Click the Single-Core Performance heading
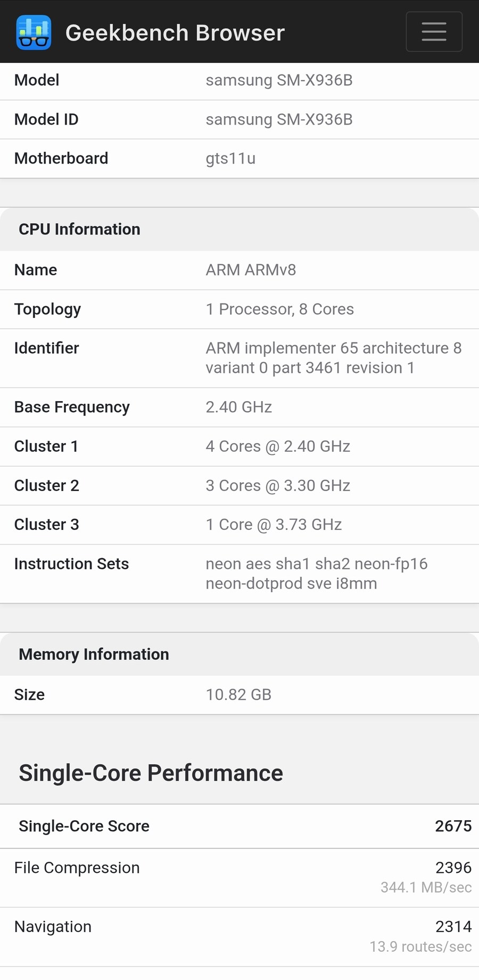Image resolution: width=479 pixels, height=980 pixels. click(x=151, y=773)
